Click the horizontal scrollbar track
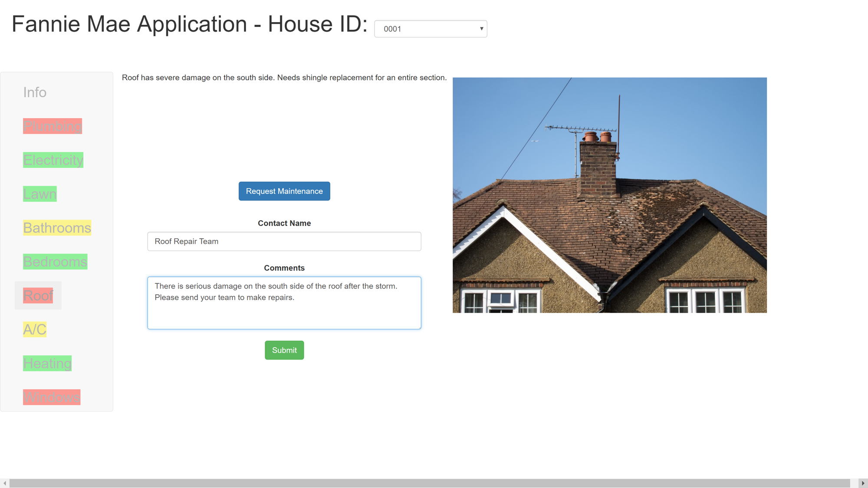Image resolution: width=868 pixels, height=488 pixels. [x=430, y=483]
